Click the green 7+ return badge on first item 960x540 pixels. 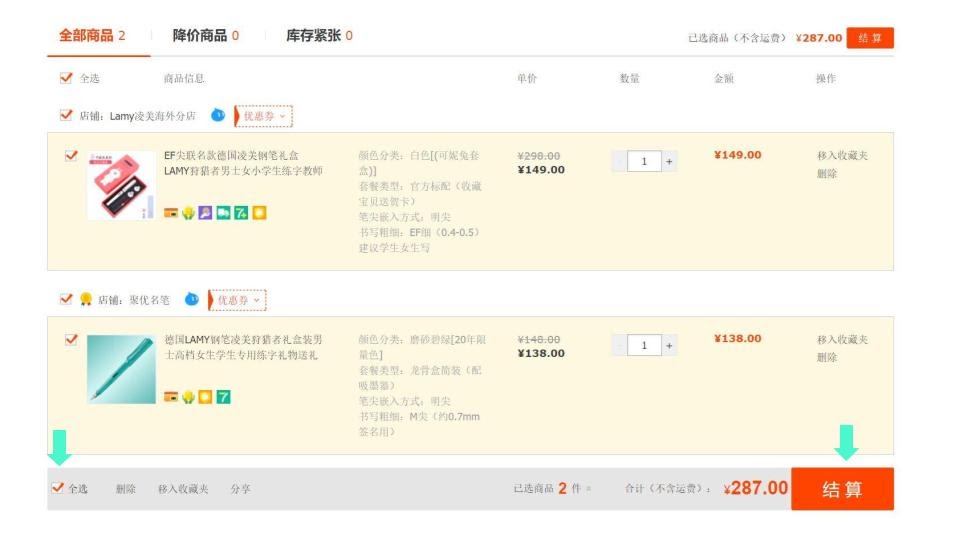pos(241,213)
